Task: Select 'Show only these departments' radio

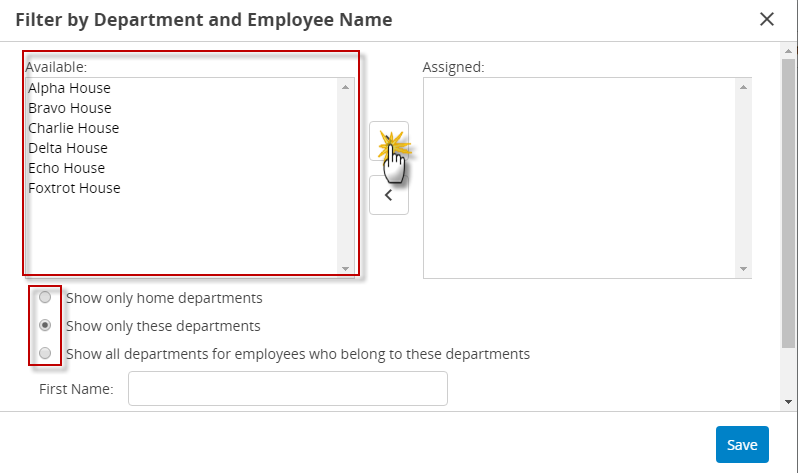Action: pos(45,325)
